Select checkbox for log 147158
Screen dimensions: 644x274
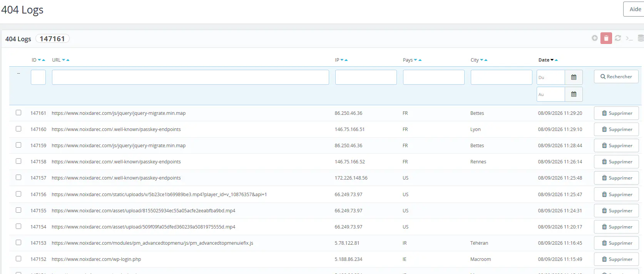(x=18, y=161)
